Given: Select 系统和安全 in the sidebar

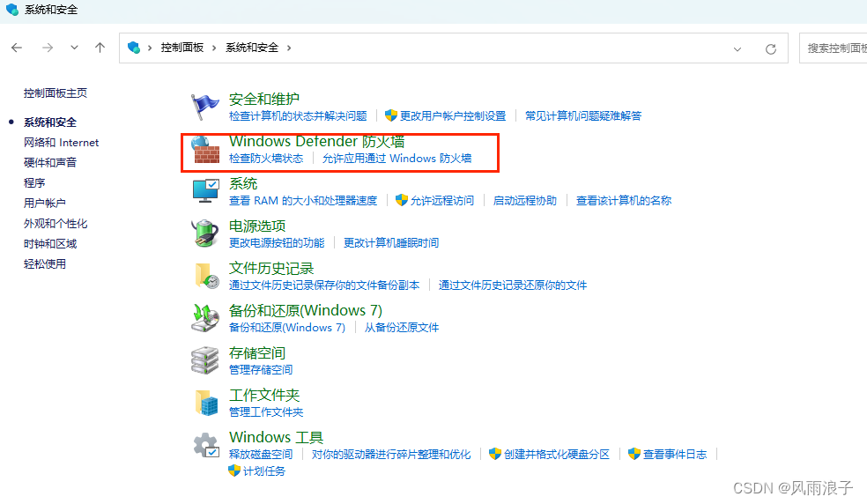Looking at the screenshot, I should [x=49, y=122].
